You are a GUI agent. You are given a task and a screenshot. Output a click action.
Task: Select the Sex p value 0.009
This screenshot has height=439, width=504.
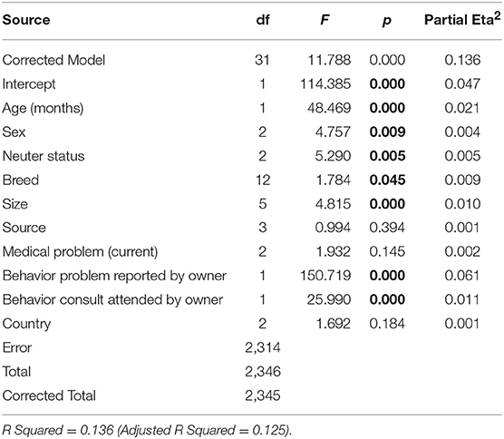387,132
